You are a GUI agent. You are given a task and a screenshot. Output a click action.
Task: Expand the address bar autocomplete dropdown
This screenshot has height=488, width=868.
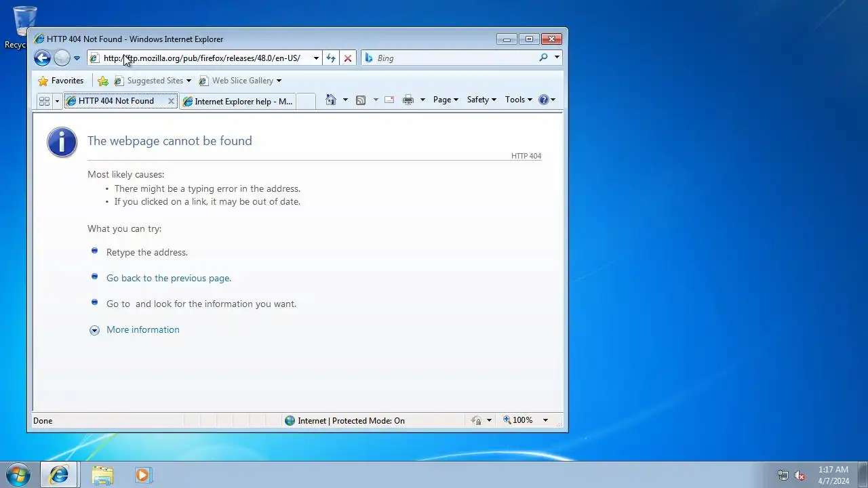(316, 58)
